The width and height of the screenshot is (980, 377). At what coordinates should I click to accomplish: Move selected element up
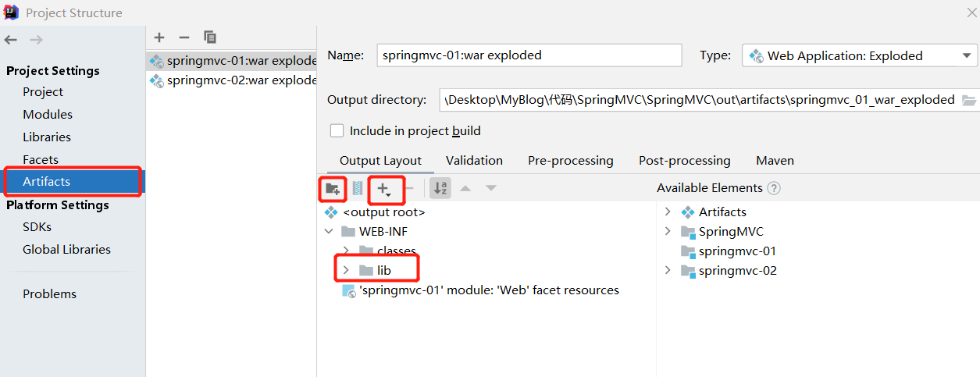click(x=465, y=188)
